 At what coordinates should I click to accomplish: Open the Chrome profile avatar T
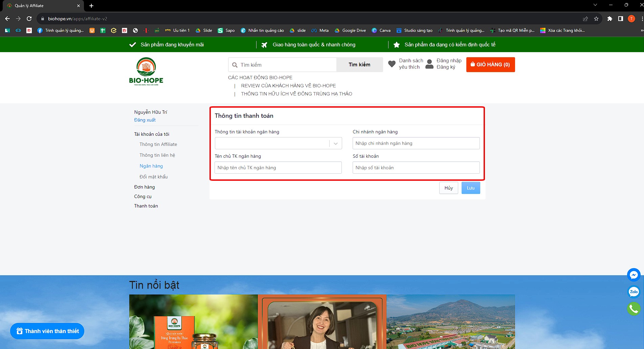[x=631, y=19]
